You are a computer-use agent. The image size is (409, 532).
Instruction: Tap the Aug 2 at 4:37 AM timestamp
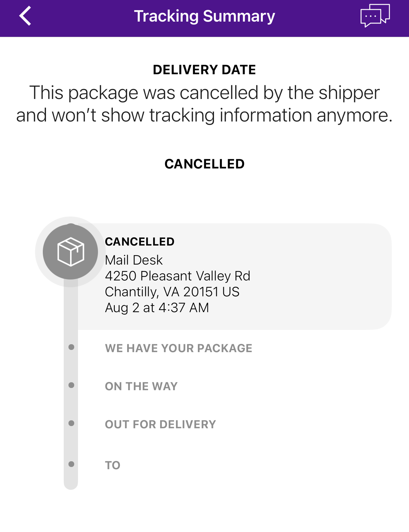157,308
